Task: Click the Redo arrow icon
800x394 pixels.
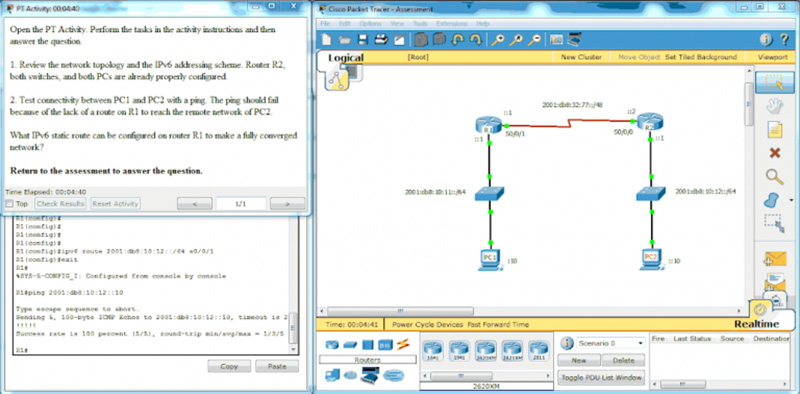Action: click(476, 40)
